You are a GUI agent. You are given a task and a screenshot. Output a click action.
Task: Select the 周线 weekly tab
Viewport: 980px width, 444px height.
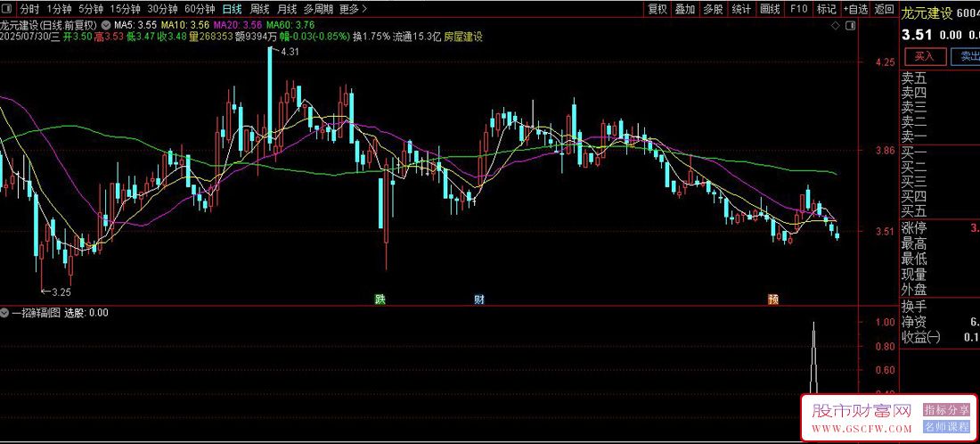(x=259, y=9)
